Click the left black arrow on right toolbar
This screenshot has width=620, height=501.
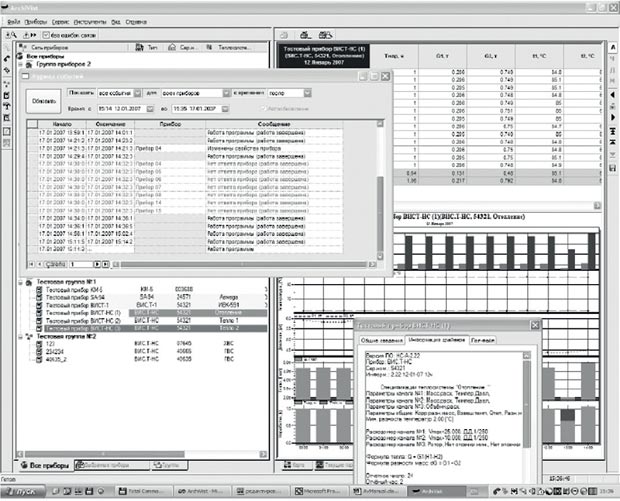(x=613, y=95)
